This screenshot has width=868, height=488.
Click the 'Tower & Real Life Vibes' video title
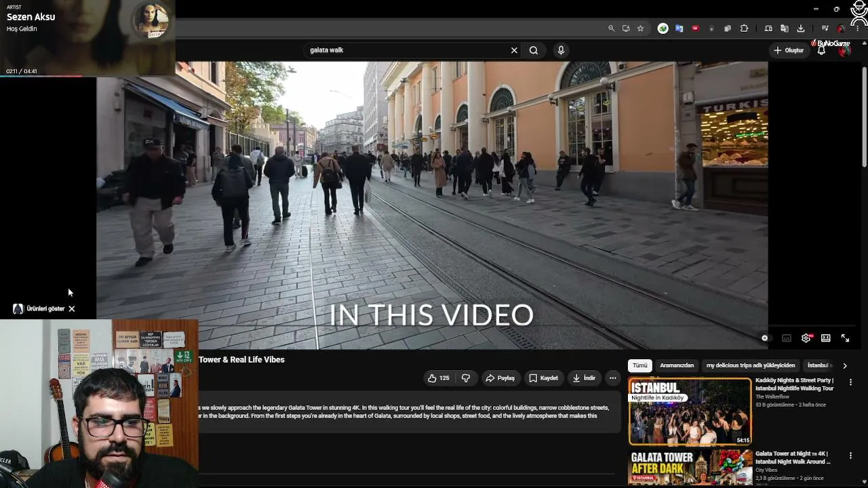(241, 360)
